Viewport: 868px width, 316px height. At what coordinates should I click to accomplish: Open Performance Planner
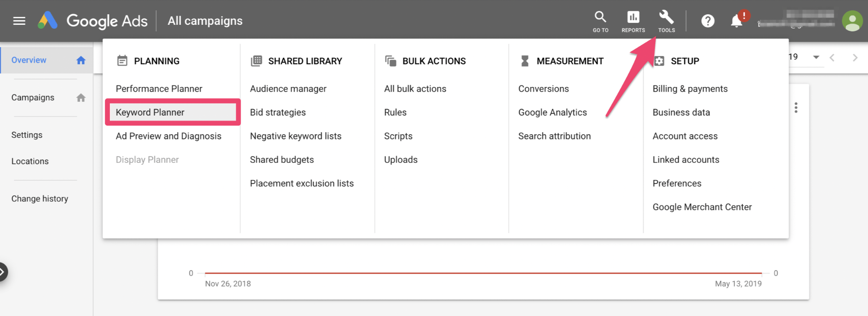159,89
